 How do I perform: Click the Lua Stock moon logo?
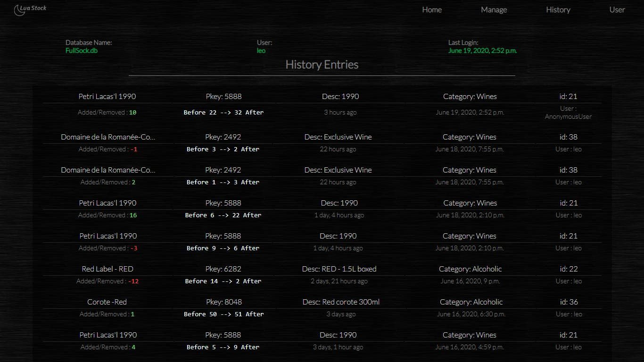20,10
